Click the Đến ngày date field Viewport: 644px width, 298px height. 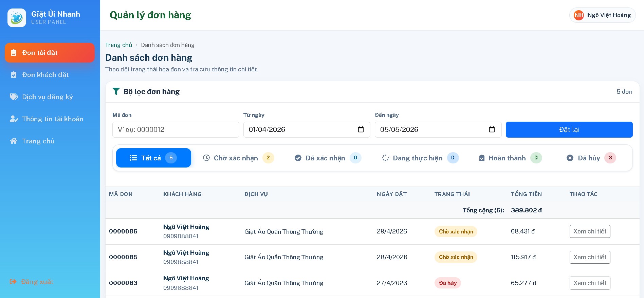tap(438, 129)
